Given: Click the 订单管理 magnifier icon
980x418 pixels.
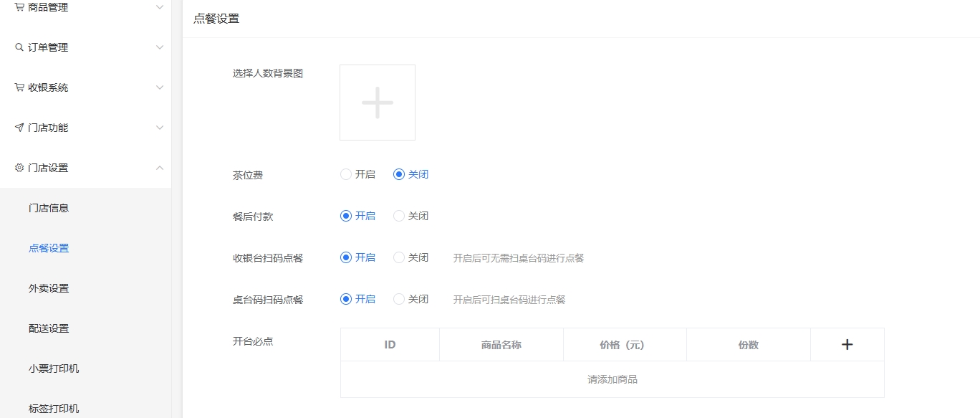Looking at the screenshot, I should click(x=19, y=47).
